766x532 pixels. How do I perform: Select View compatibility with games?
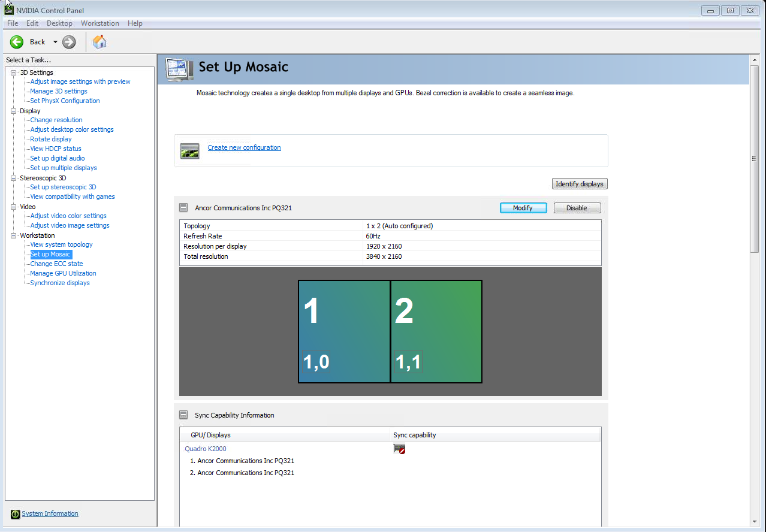coord(73,197)
